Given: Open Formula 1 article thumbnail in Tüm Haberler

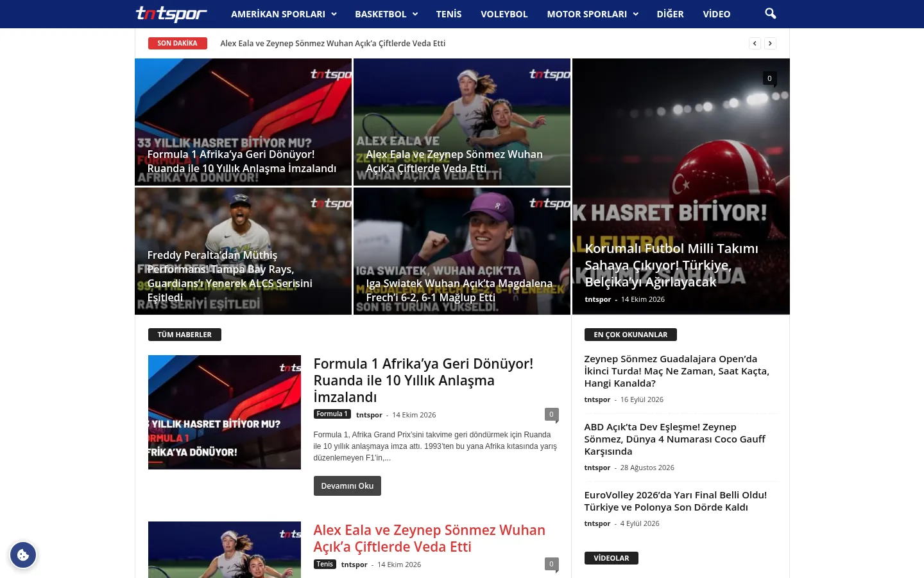Looking at the screenshot, I should [x=225, y=412].
